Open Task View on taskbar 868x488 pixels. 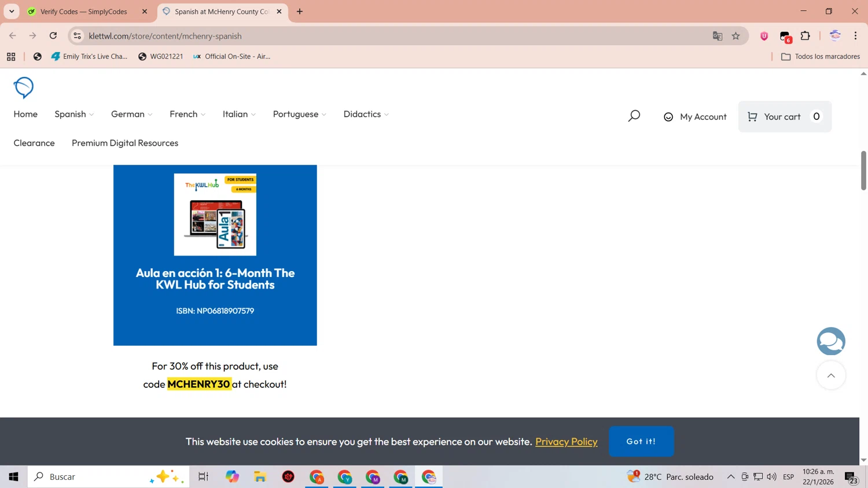click(x=203, y=476)
